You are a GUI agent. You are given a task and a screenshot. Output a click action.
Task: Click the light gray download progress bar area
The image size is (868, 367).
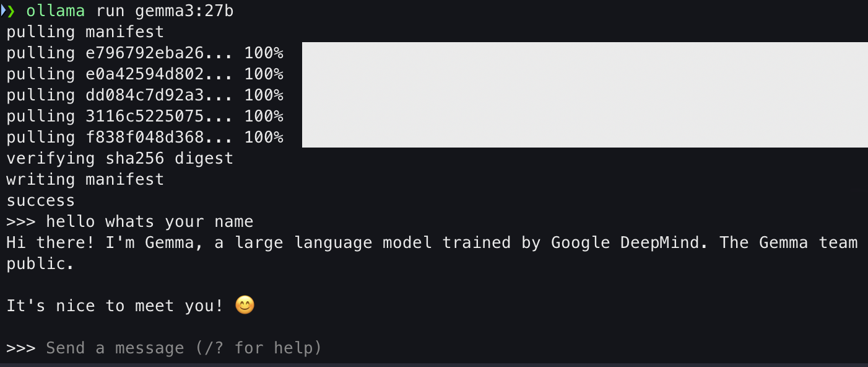tap(584, 95)
